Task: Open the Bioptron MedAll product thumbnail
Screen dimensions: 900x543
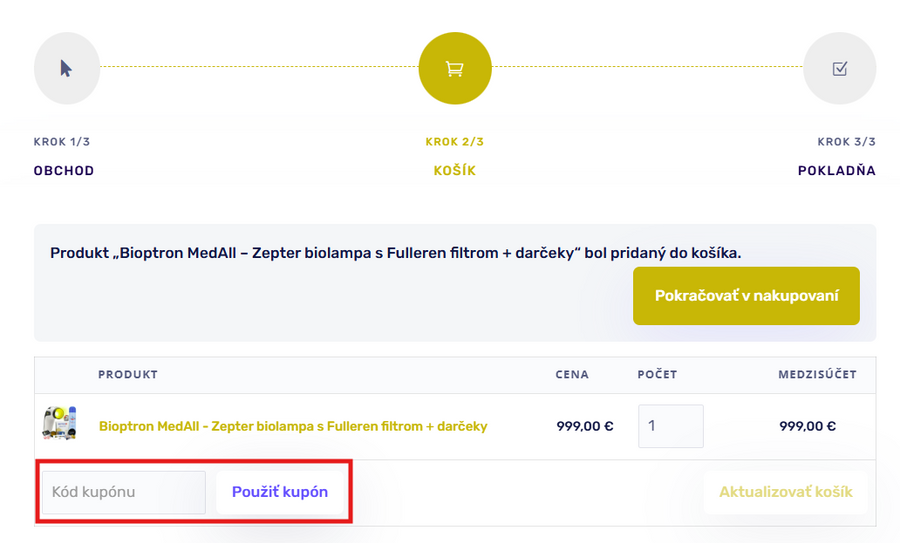Action: click(59, 425)
